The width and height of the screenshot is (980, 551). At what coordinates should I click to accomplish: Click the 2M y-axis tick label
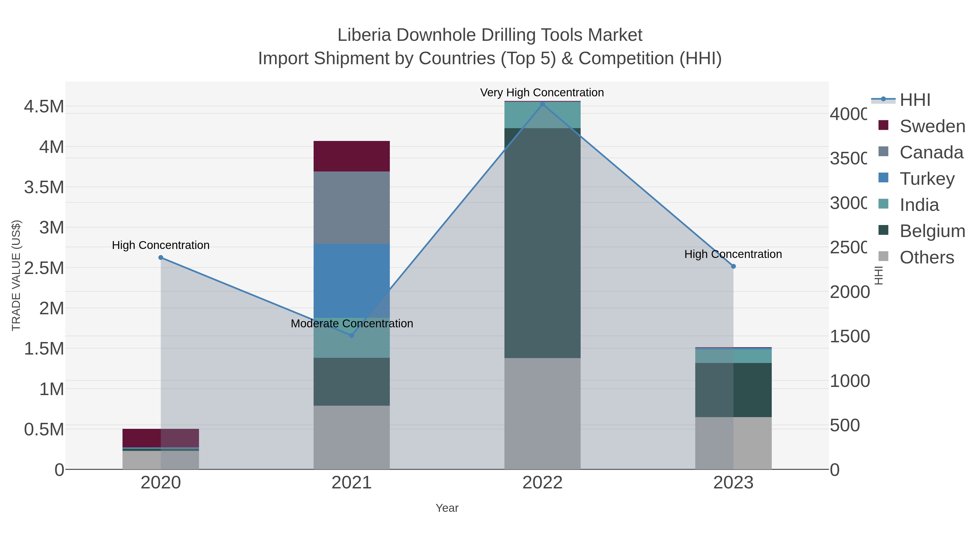52,308
